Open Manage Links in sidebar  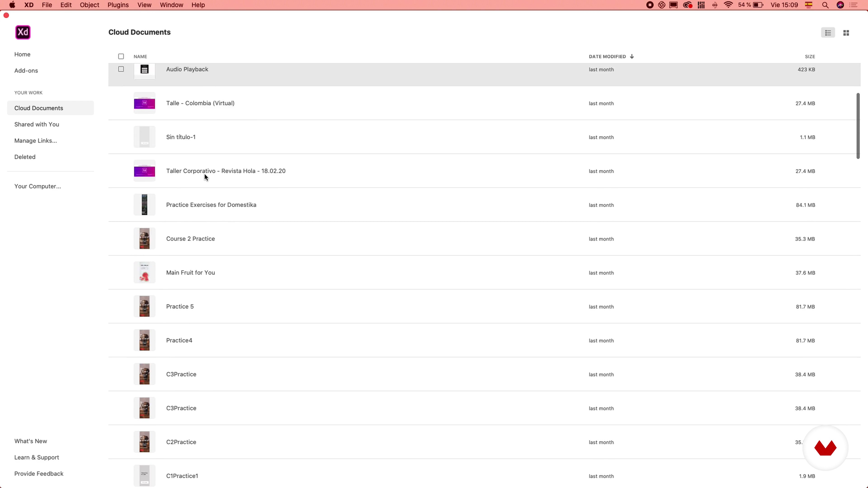point(36,141)
